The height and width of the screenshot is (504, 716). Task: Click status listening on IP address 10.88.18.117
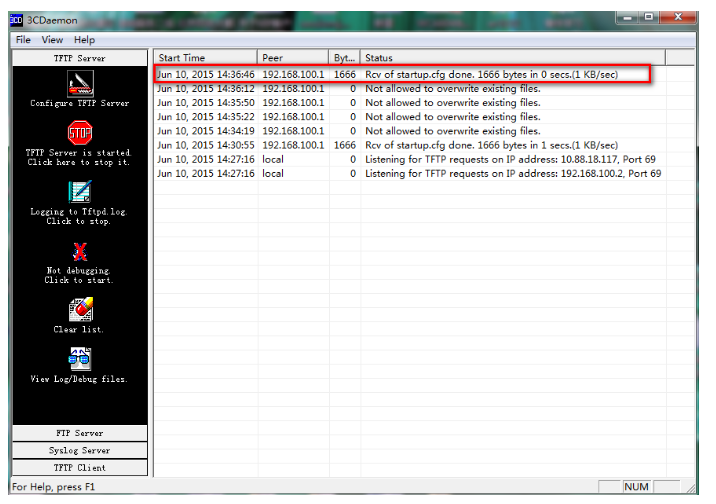510,159
